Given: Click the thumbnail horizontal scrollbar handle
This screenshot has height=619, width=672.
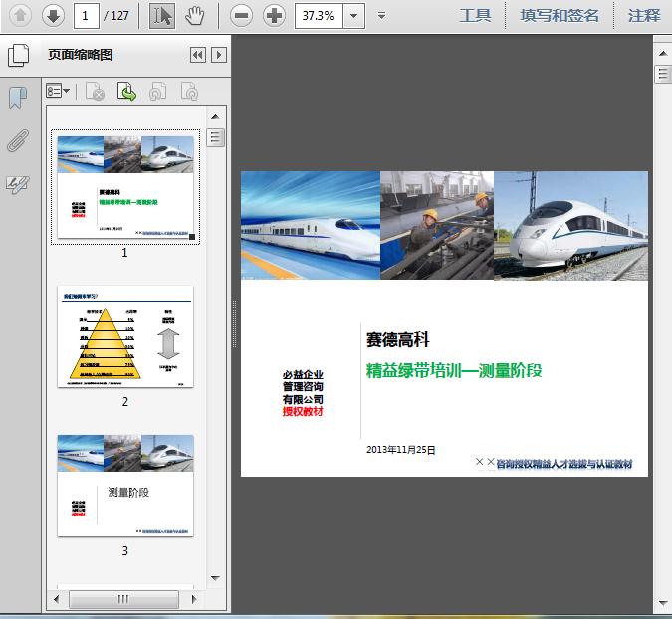Looking at the screenshot, I should click(x=123, y=599).
